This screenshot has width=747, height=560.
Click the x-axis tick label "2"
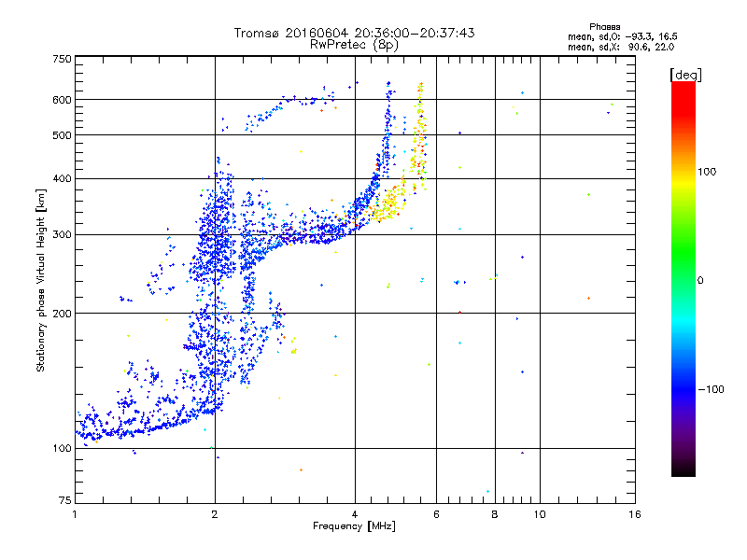coord(215,514)
